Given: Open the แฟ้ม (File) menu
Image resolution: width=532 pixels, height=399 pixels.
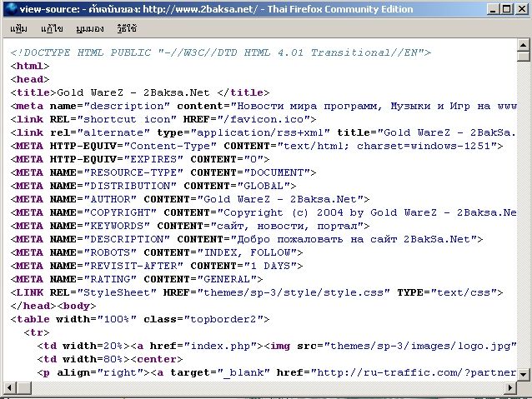Looking at the screenshot, I should (18, 28).
